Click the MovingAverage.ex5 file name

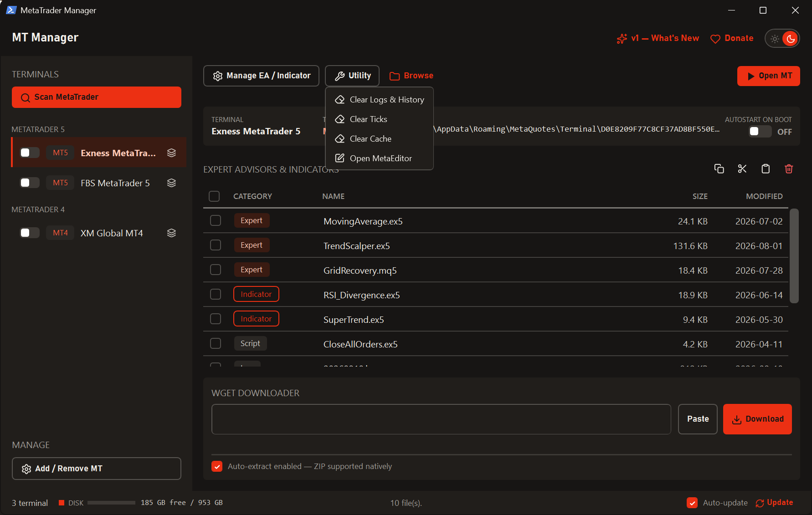click(x=363, y=221)
